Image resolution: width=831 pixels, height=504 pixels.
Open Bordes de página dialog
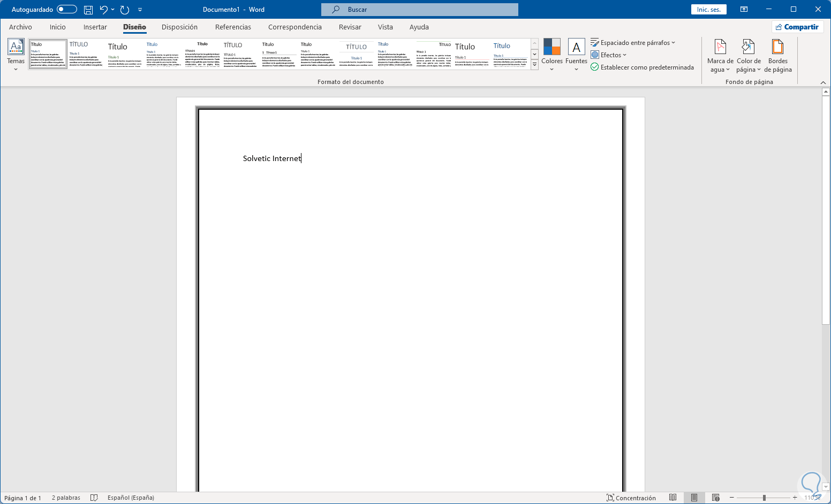point(778,55)
